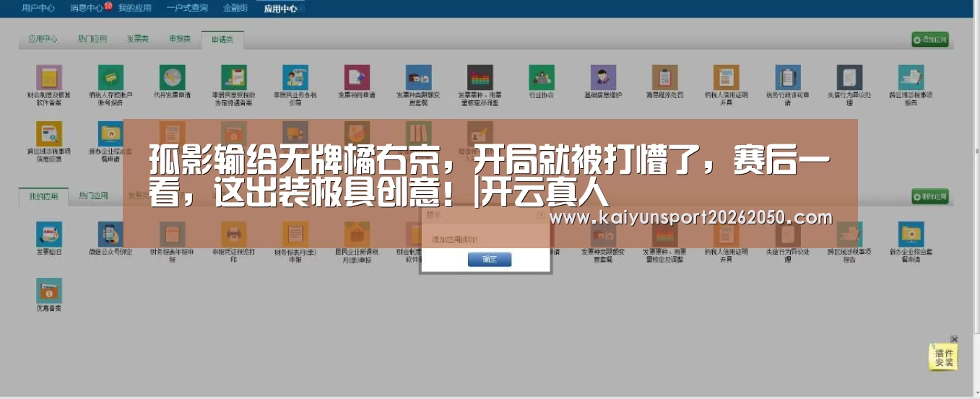Launch 发票领用申请 in the upper app grid
The image size is (980, 399).
357,77
